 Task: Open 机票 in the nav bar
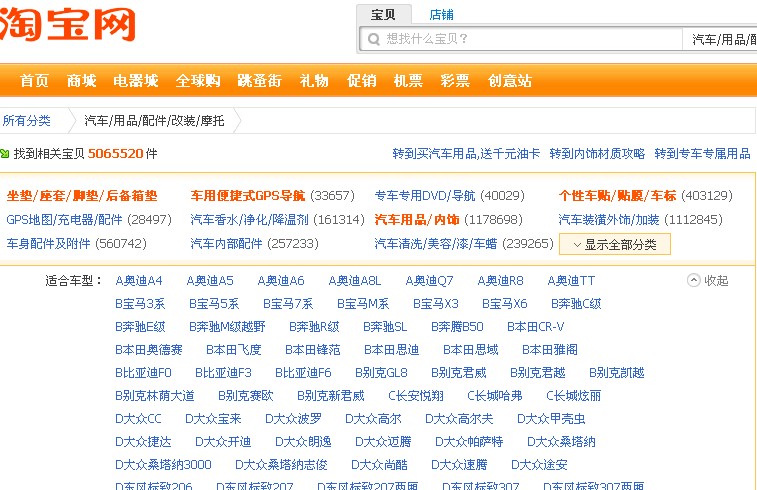pos(408,80)
